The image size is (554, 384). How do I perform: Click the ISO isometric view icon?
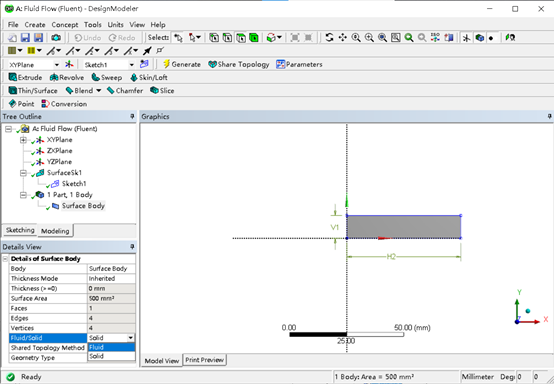pos(435,37)
